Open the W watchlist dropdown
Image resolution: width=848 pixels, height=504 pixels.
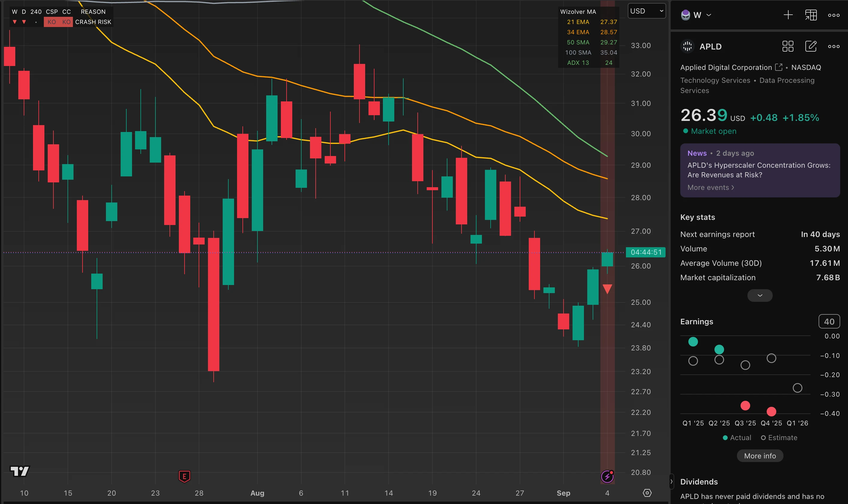[x=702, y=15]
